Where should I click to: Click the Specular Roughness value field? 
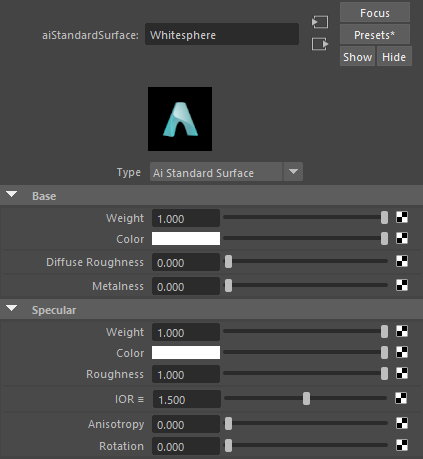tap(186, 374)
